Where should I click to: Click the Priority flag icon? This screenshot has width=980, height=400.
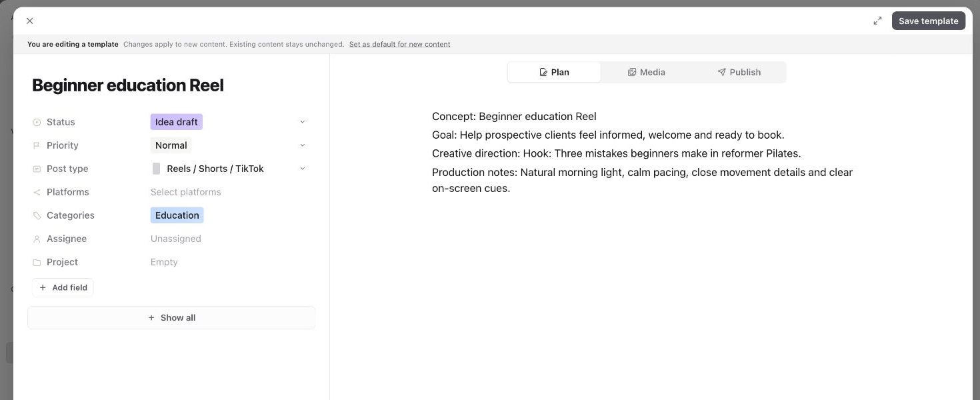click(x=37, y=145)
